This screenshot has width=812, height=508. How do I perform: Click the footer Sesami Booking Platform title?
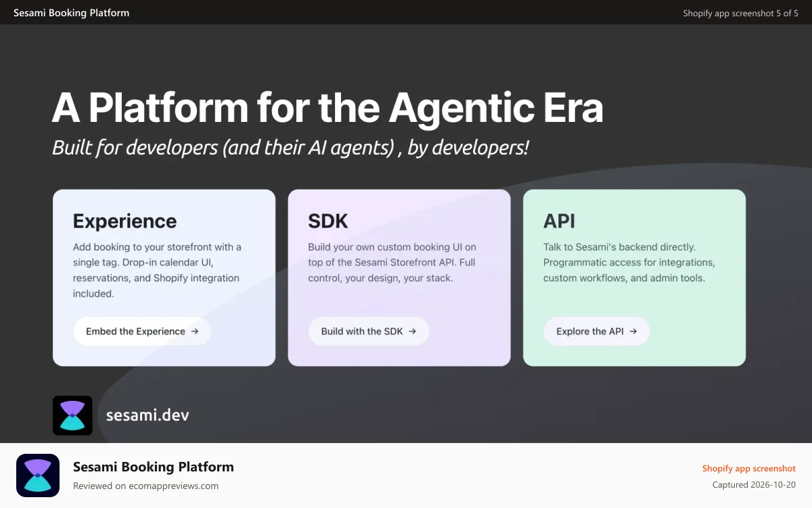[x=154, y=467]
